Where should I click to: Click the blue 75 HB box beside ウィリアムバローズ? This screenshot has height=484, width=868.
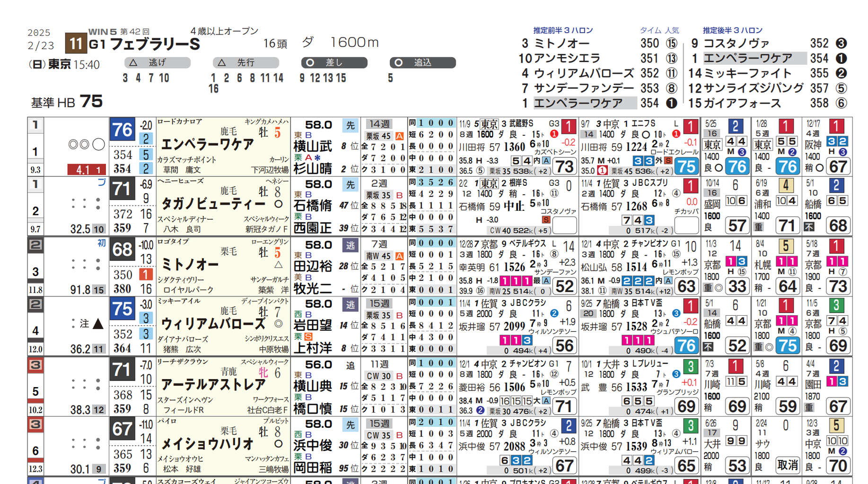click(x=122, y=309)
